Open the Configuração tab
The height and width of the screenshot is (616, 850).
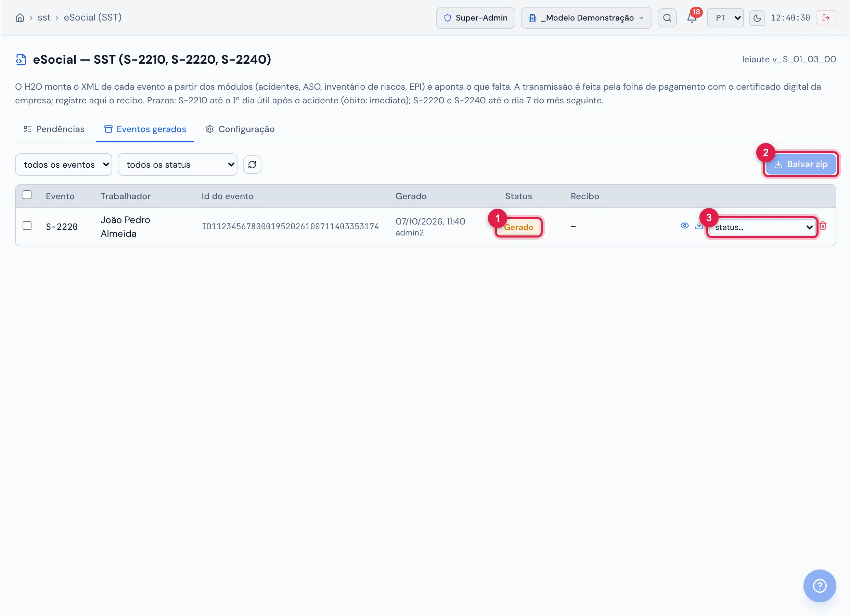(240, 129)
